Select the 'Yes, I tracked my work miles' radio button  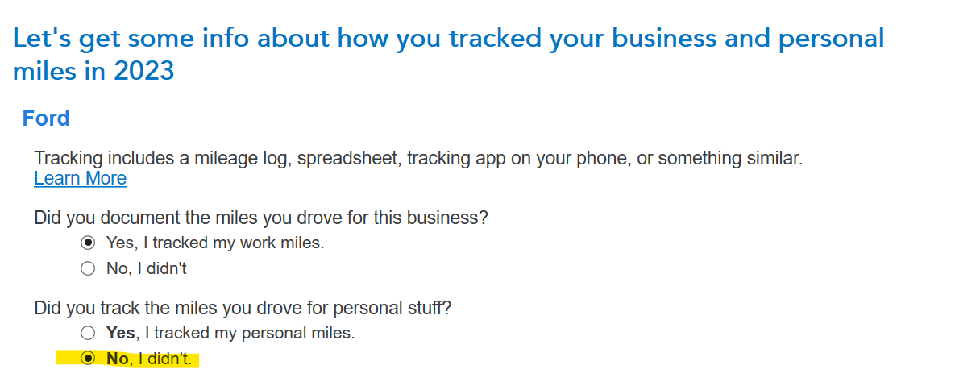click(88, 243)
